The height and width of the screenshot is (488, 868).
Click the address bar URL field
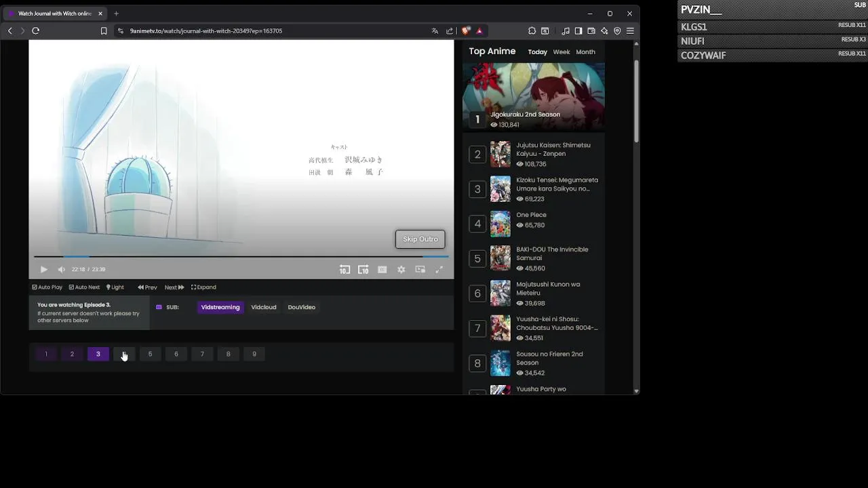(x=271, y=30)
